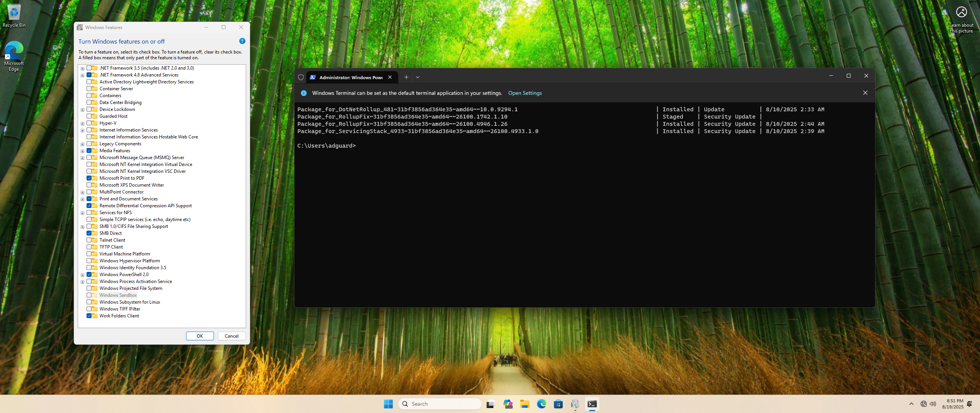Open the Terminal profile dropdown arrow
The image size is (980, 413).
click(x=418, y=77)
